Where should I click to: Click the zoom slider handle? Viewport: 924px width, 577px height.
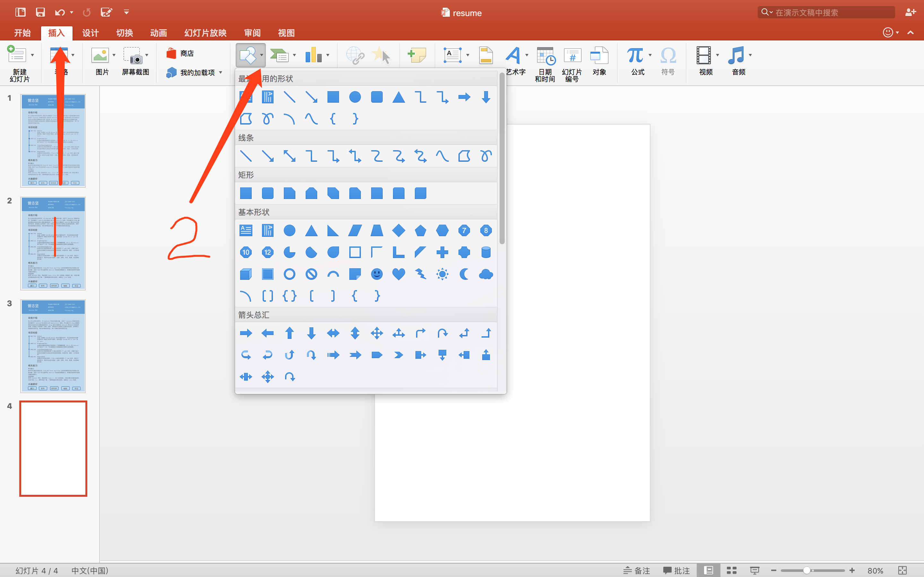[806, 570]
